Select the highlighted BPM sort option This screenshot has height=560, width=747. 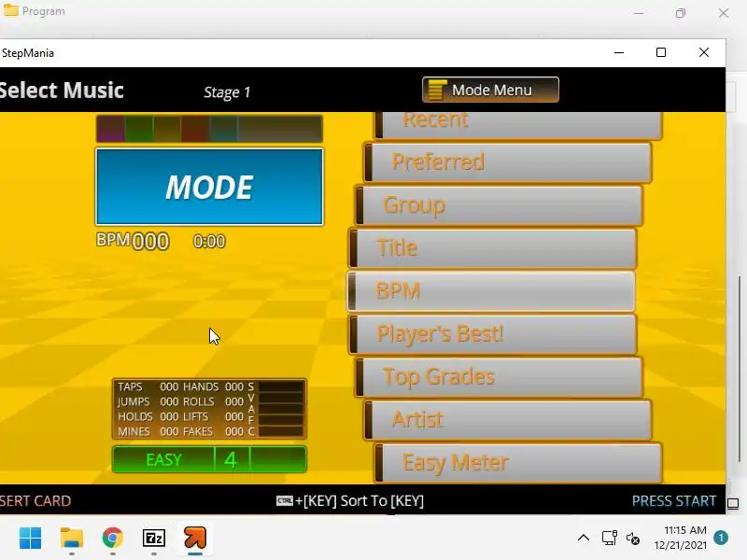(491, 291)
